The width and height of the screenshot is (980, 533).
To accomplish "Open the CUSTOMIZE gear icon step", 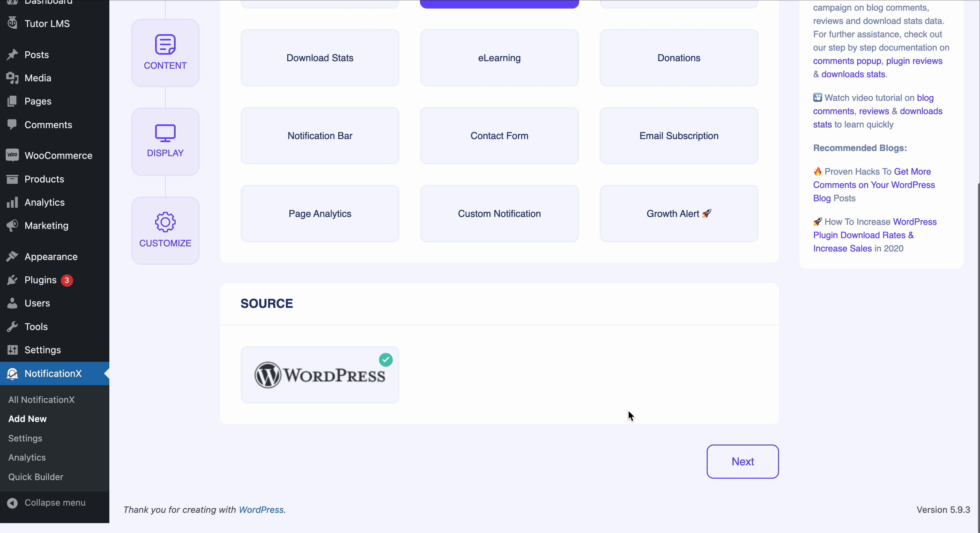I will (x=165, y=222).
